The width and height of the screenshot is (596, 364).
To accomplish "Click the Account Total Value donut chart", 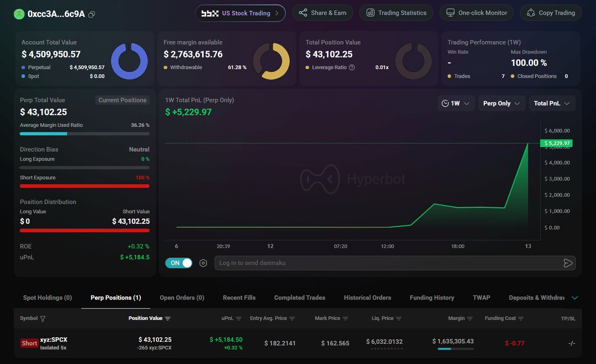I will (129, 61).
